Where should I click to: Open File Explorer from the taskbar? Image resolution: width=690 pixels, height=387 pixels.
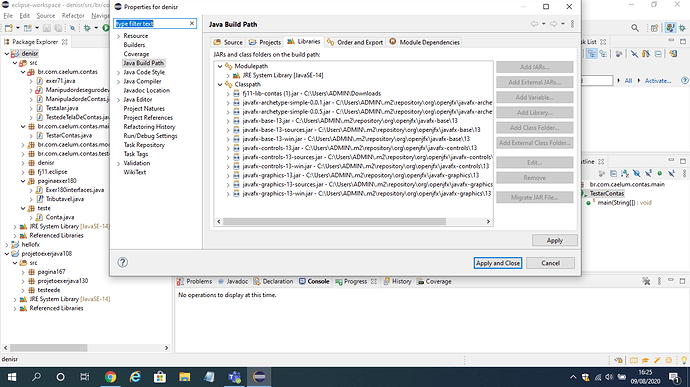coord(184,377)
